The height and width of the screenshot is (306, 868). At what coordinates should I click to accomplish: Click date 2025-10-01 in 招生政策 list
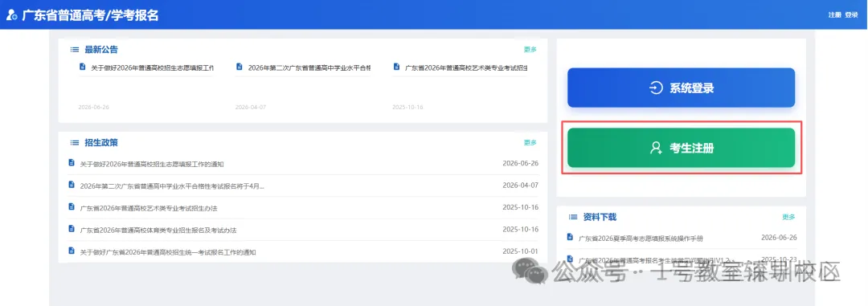click(520, 251)
